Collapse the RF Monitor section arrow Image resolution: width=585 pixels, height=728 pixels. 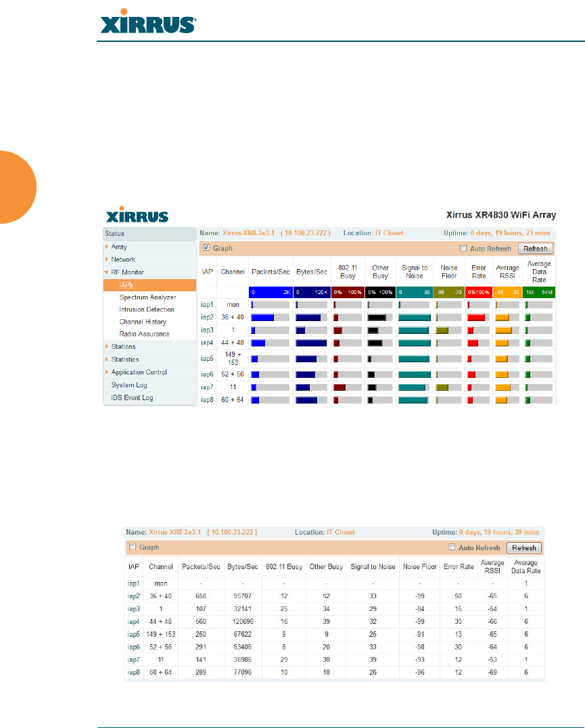point(106,272)
